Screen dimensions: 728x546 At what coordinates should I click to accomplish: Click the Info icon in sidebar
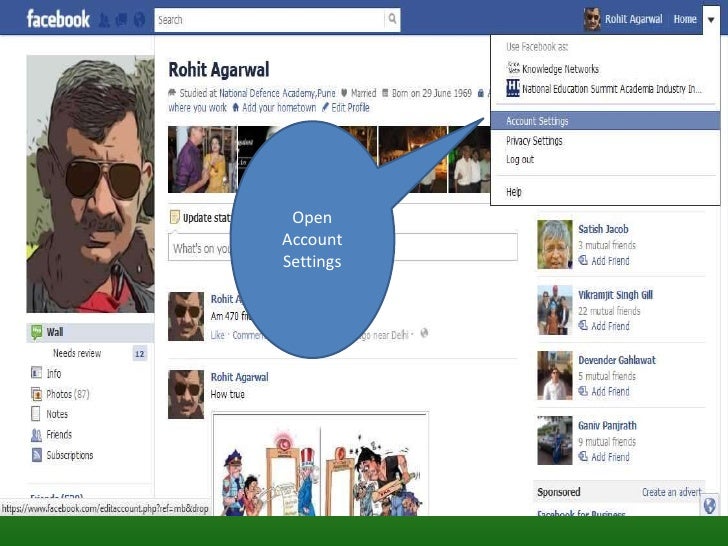pos(36,373)
